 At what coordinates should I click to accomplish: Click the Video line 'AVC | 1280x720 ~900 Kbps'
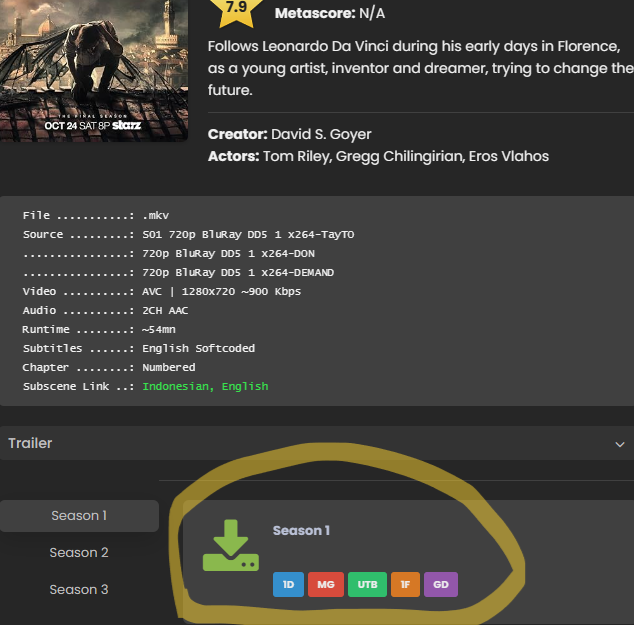click(x=162, y=291)
